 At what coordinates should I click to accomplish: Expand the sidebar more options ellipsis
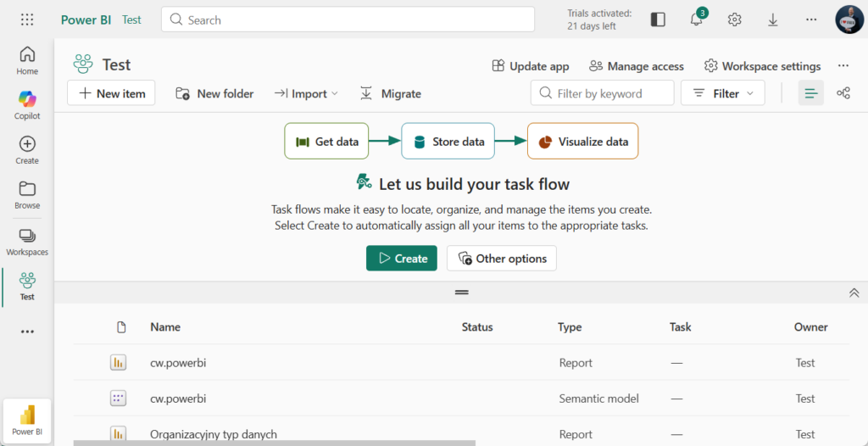pyautogui.click(x=27, y=332)
